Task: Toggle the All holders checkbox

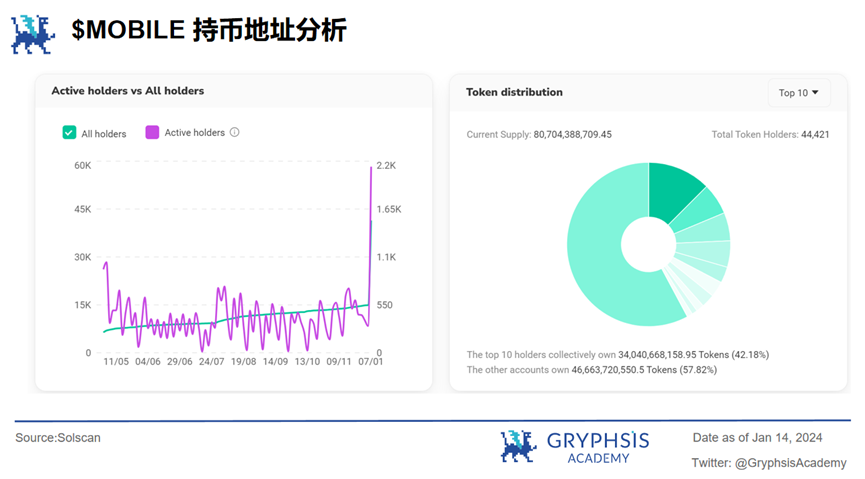Action: 69,132
